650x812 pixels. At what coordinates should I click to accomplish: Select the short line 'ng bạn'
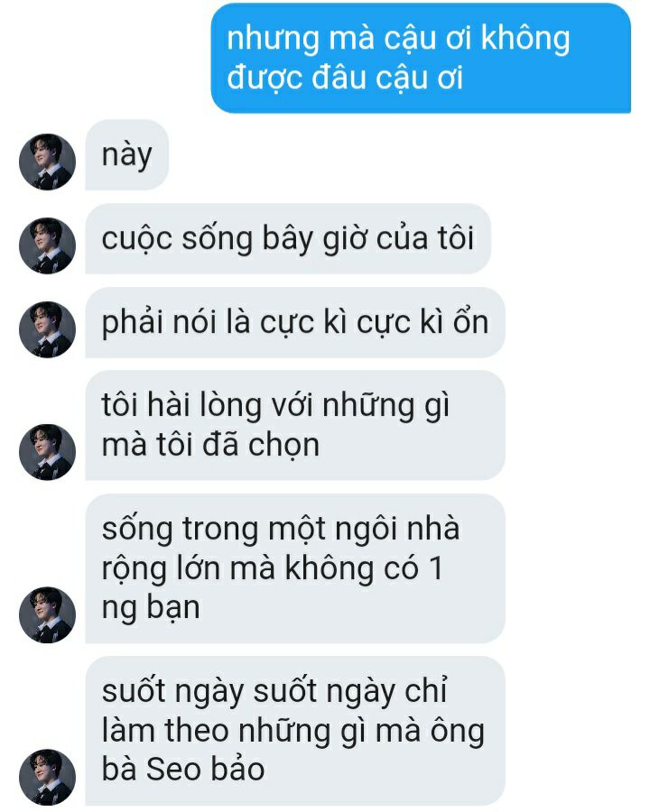151,607
